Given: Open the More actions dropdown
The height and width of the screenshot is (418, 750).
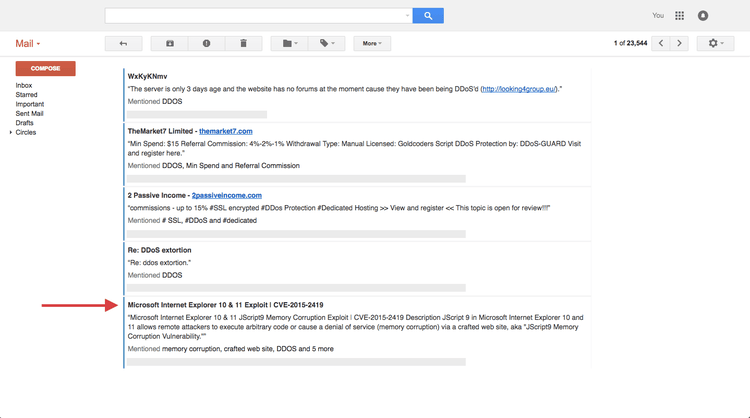Looking at the screenshot, I should [372, 44].
